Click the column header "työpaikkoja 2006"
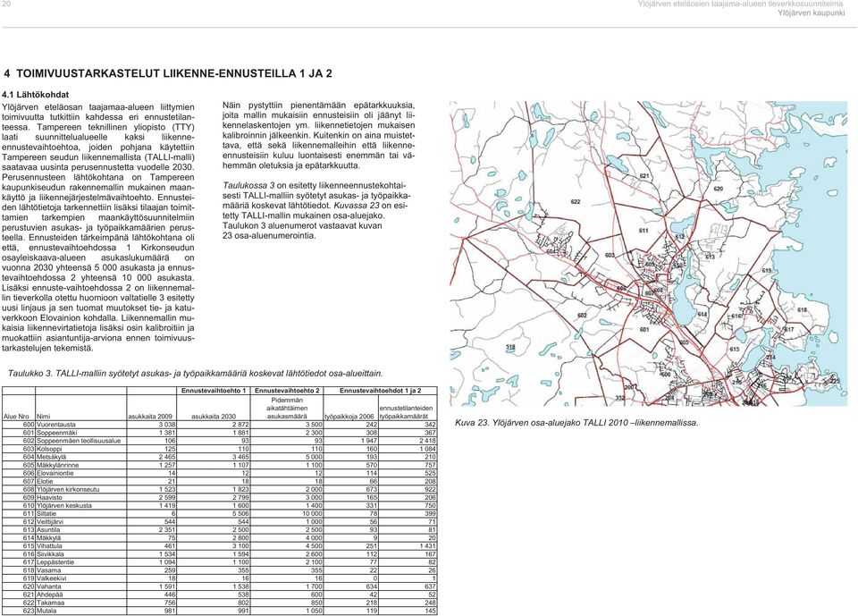The width and height of the screenshot is (858, 616). click(350, 417)
